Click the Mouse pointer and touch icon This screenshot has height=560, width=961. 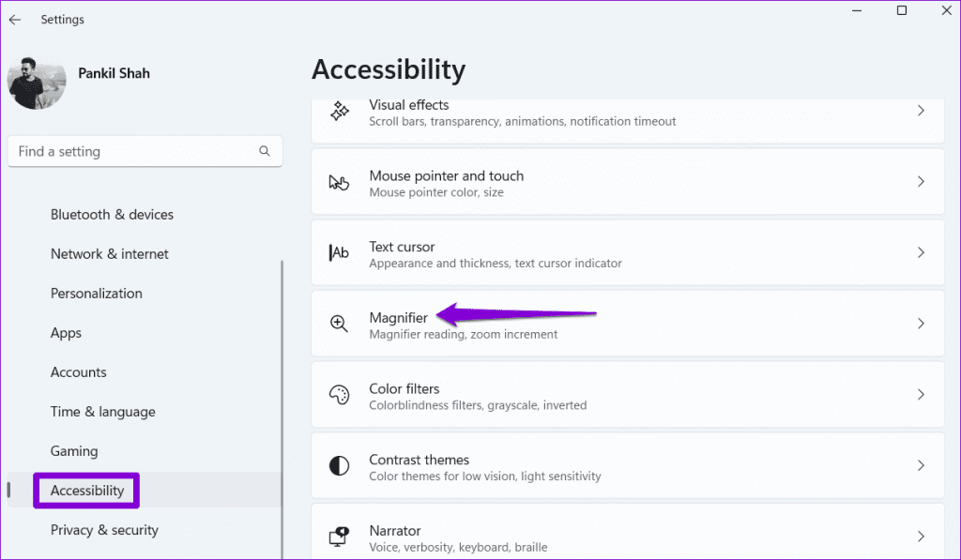[339, 182]
